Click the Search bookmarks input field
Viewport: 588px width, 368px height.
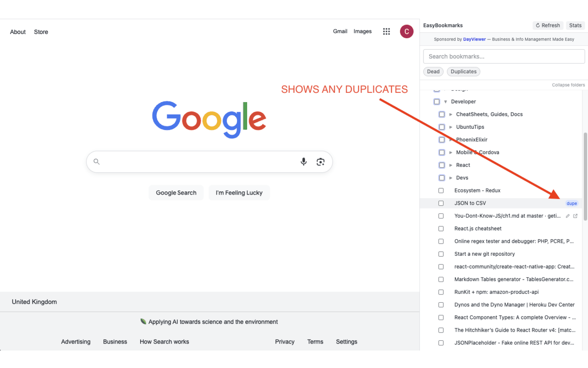click(x=504, y=56)
